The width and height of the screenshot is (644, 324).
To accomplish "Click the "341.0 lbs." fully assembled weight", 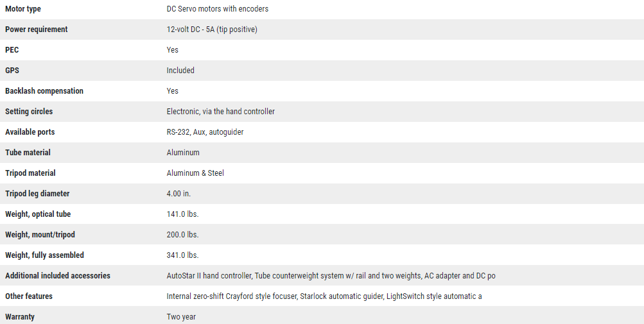I will (x=182, y=255).
